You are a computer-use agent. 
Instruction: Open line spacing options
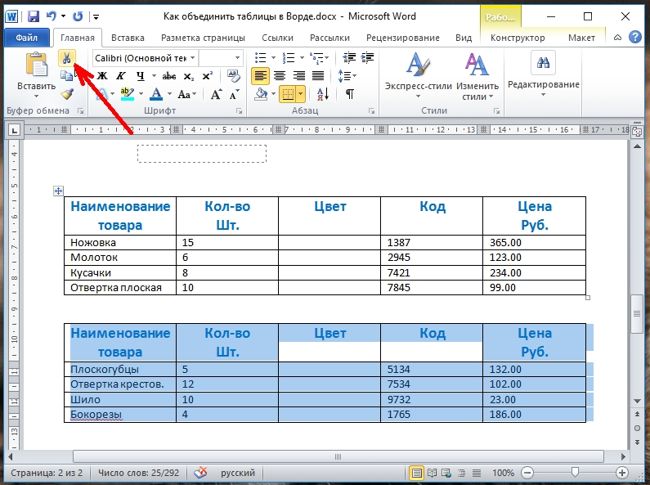point(347,76)
